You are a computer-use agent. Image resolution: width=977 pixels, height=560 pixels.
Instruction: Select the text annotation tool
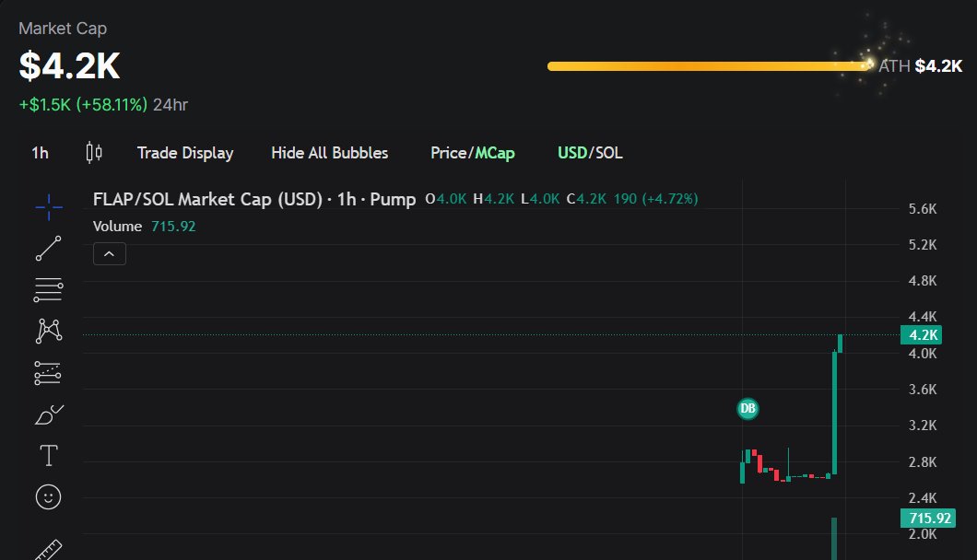point(47,454)
